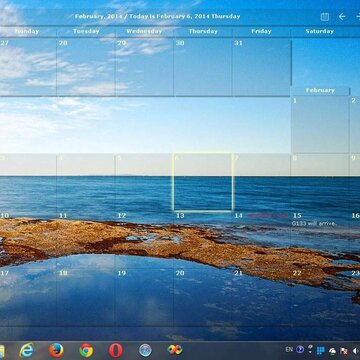This screenshot has height=360, width=360.
Task: Click the day 21 calendar cell
Action: (261, 297)
